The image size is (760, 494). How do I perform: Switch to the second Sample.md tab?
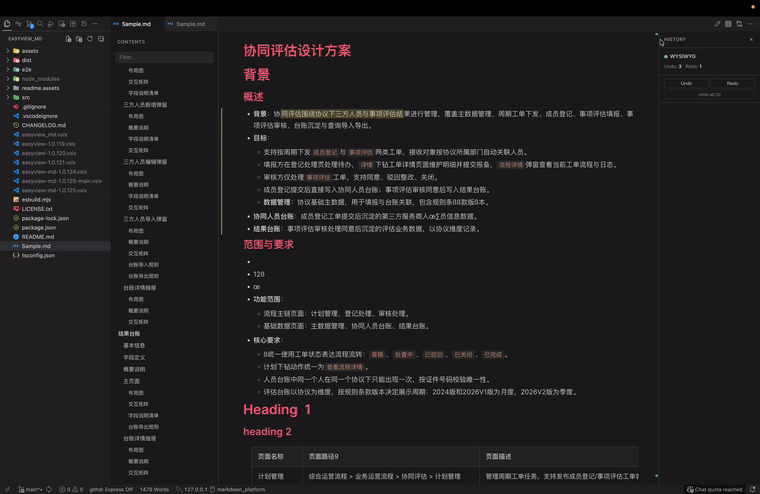point(190,24)
